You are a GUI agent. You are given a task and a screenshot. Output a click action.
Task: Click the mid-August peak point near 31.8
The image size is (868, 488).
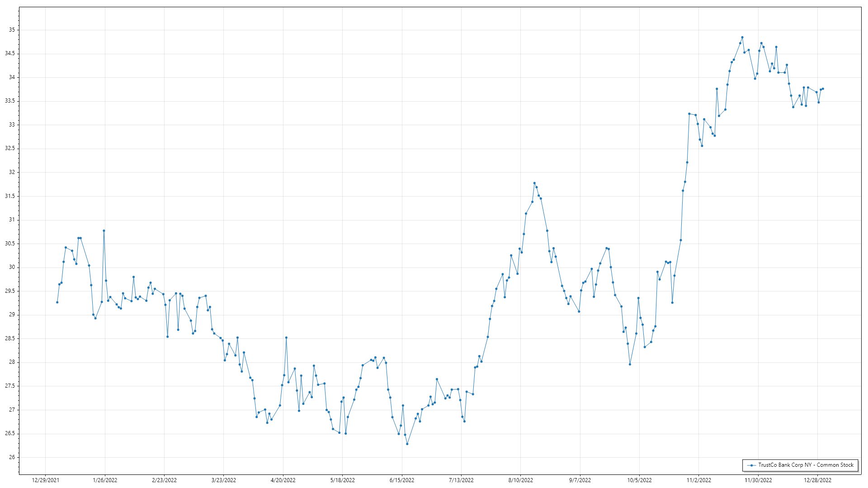tap(534, 183)
